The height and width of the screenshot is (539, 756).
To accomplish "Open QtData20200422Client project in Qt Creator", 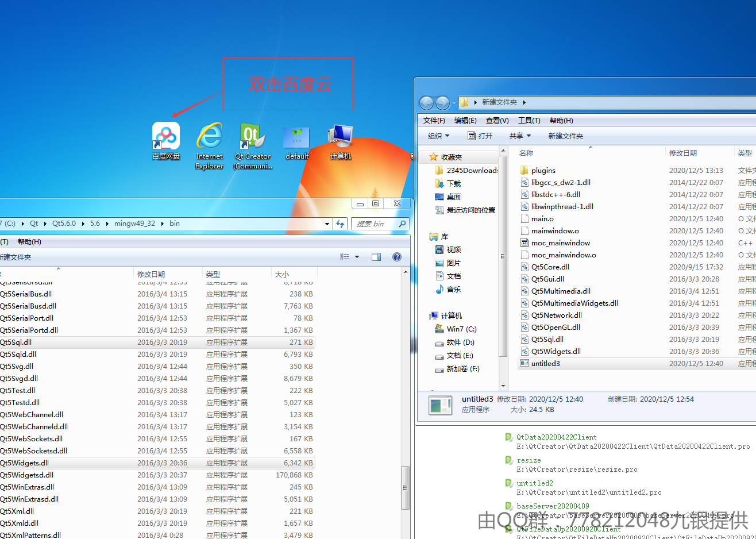I will click(556, 437).
